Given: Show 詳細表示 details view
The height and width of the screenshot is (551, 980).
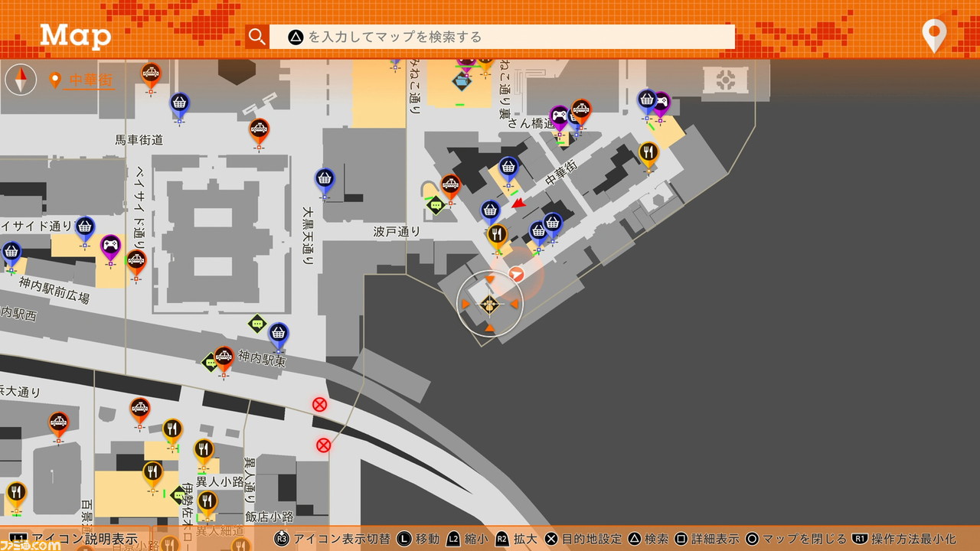Looking at the screenshot, I should (x=707, y=539).
